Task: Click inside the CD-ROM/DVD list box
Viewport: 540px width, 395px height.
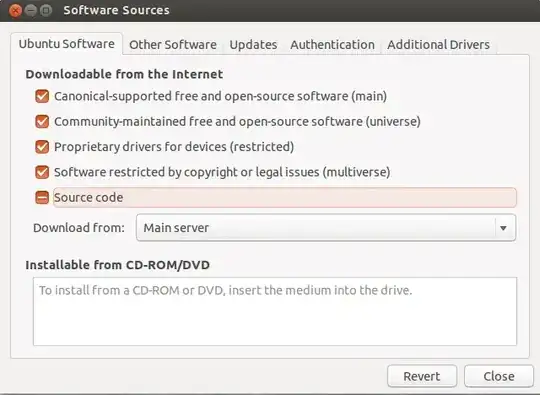Action: click(x=275, y=311)
